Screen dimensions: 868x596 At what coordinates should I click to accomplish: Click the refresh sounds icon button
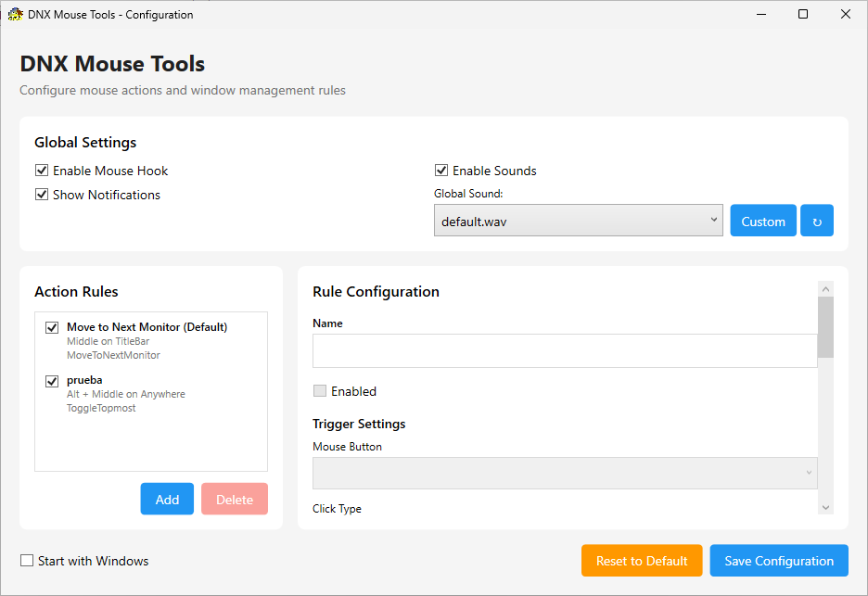point(817,221)
